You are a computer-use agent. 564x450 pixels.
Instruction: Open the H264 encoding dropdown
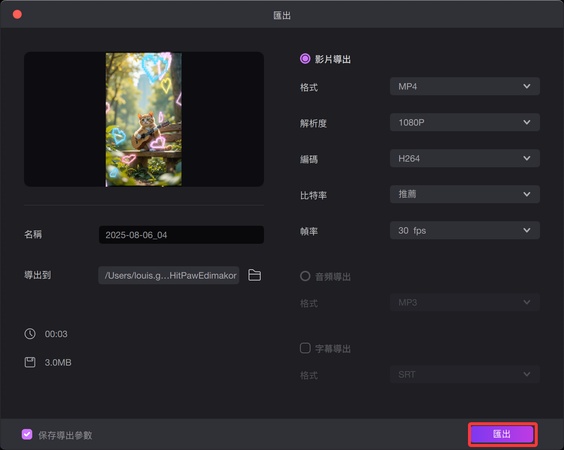(465, 158)
